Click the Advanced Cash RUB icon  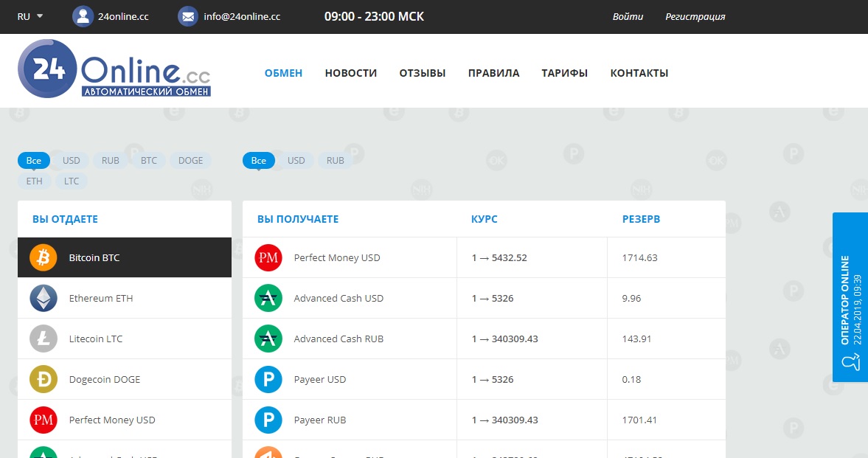click(268, 339)
